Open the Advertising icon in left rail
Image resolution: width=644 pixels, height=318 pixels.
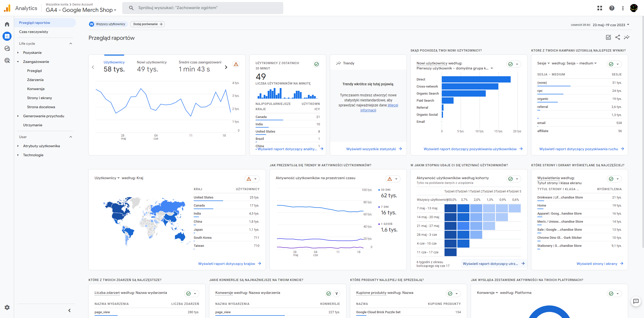pos(7,60)
